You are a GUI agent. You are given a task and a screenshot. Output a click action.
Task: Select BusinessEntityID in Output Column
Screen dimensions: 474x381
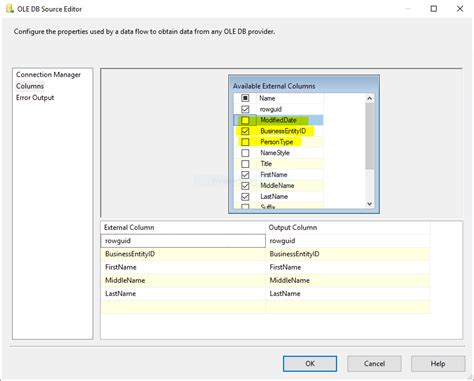click(348, 254)
